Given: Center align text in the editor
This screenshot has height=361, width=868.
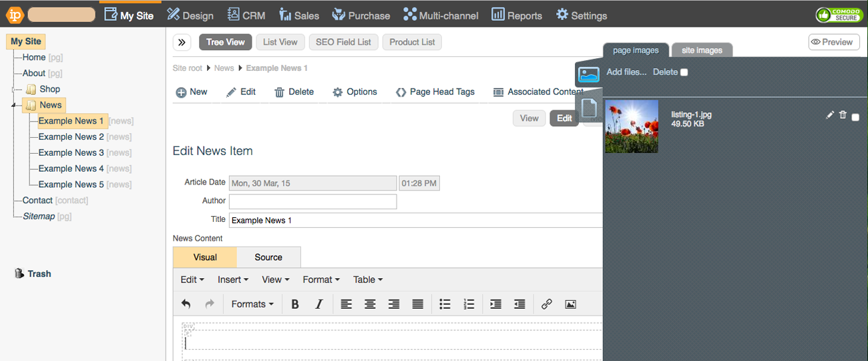Looking at the screenshot, I should pos(370,304).
